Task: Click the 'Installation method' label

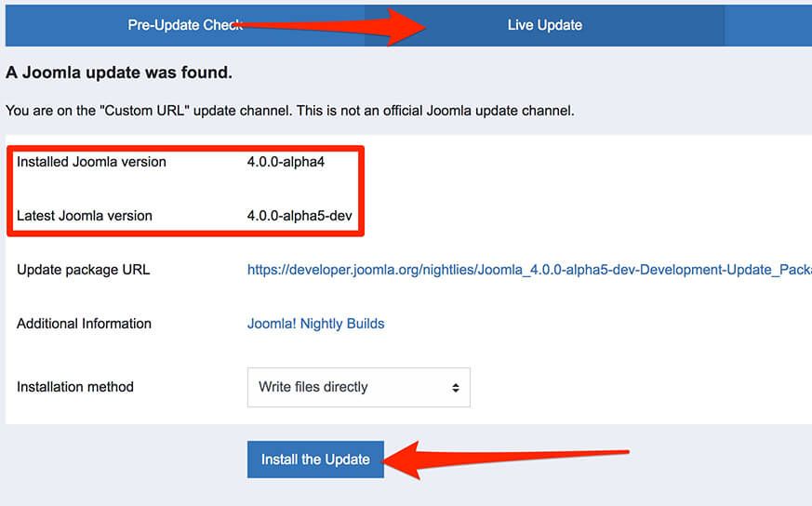Action: coord(75,387)
